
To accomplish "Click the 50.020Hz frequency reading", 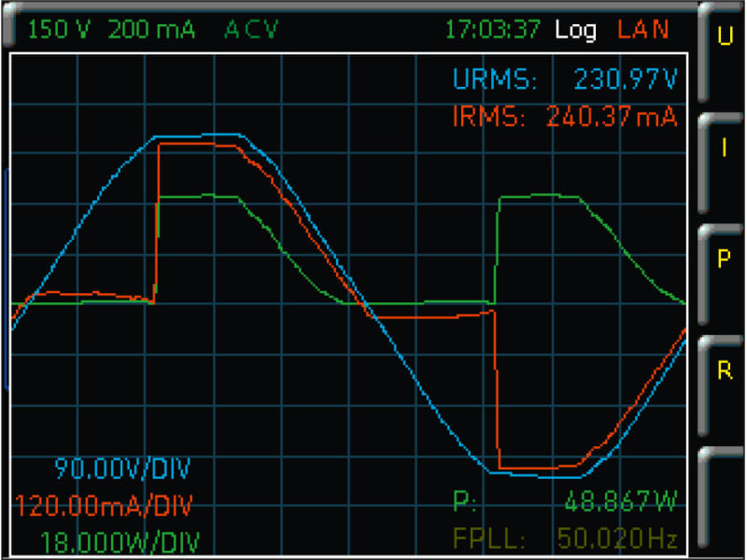I will (x=617, y=539).
